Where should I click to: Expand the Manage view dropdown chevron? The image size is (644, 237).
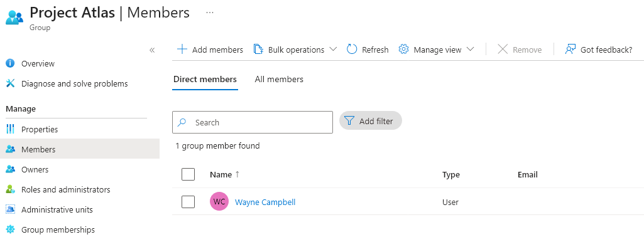(471, 50)
